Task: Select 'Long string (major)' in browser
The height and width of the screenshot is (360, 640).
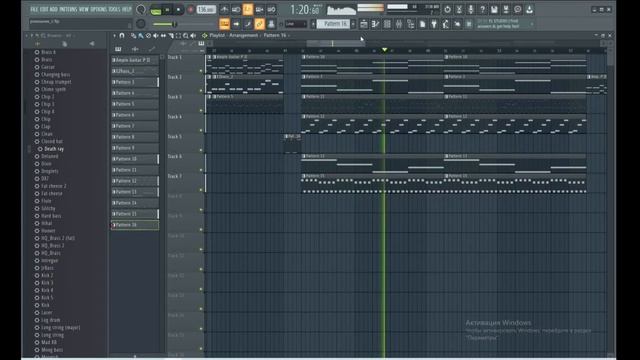Action: point(60,327)
